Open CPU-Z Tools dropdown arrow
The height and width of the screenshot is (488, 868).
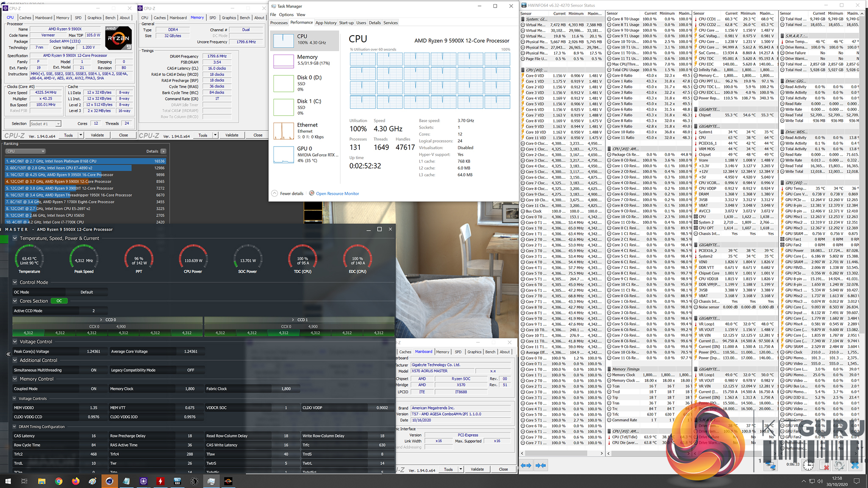[81, 135]
